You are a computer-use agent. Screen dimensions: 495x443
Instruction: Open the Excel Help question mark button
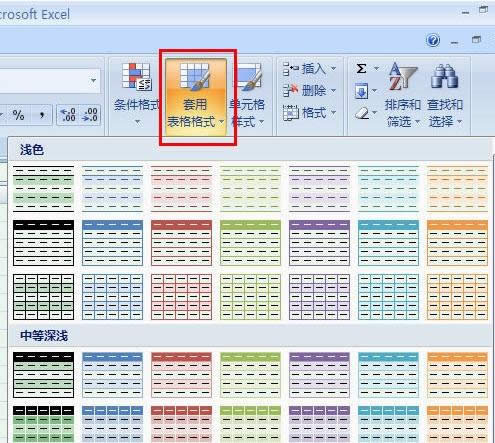click(x=433, y=41)
